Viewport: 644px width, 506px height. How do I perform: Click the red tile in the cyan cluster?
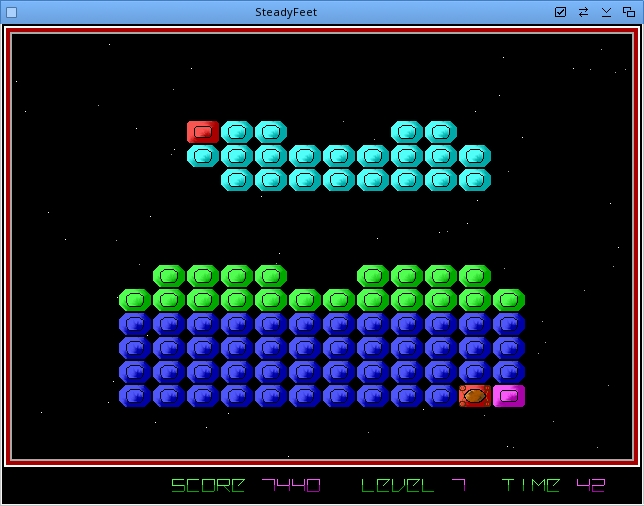tap(203, 132)
